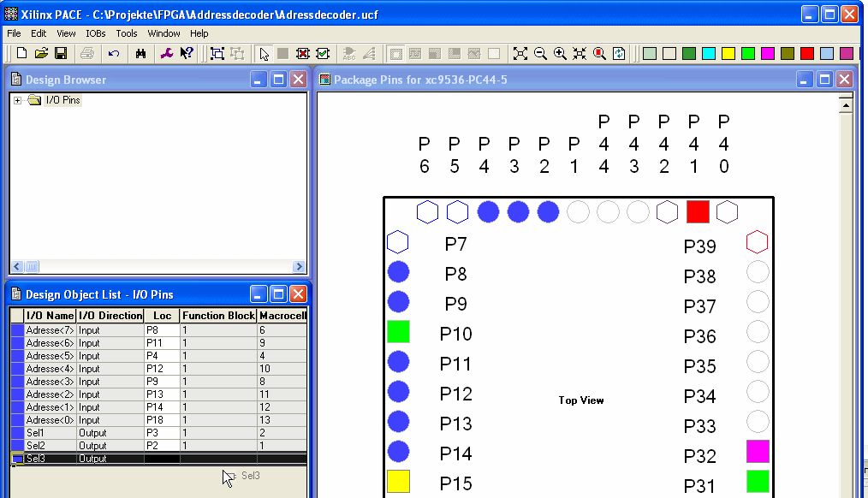
Task: Undo the last action
Action: 114,53
